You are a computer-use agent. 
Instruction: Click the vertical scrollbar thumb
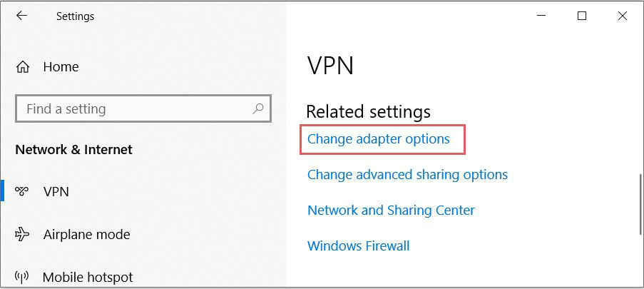point(640,204)
